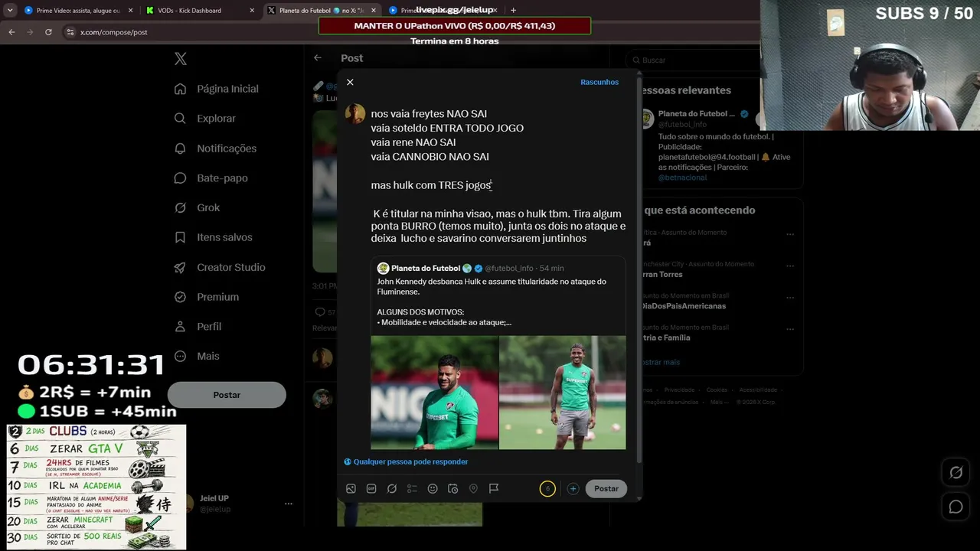The width and height of the screenshot is (980, 551).
Task: Reload the current page
Action: pos(48,32)
